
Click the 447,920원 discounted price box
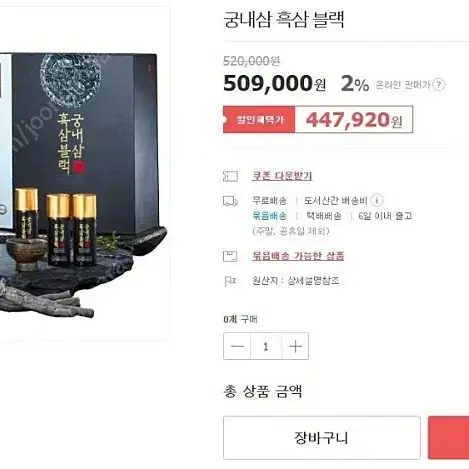click(354, 119)
